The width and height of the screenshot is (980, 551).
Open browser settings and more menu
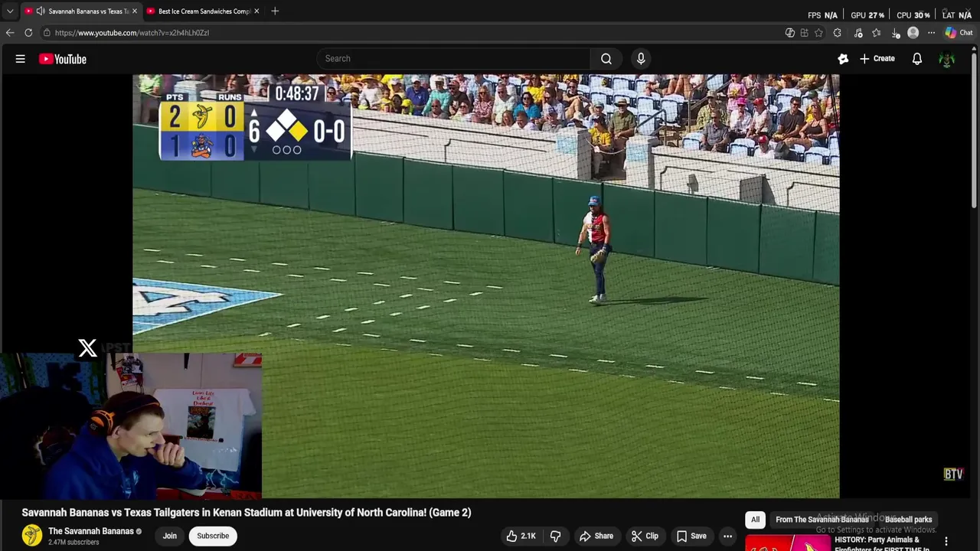(931, 33)
